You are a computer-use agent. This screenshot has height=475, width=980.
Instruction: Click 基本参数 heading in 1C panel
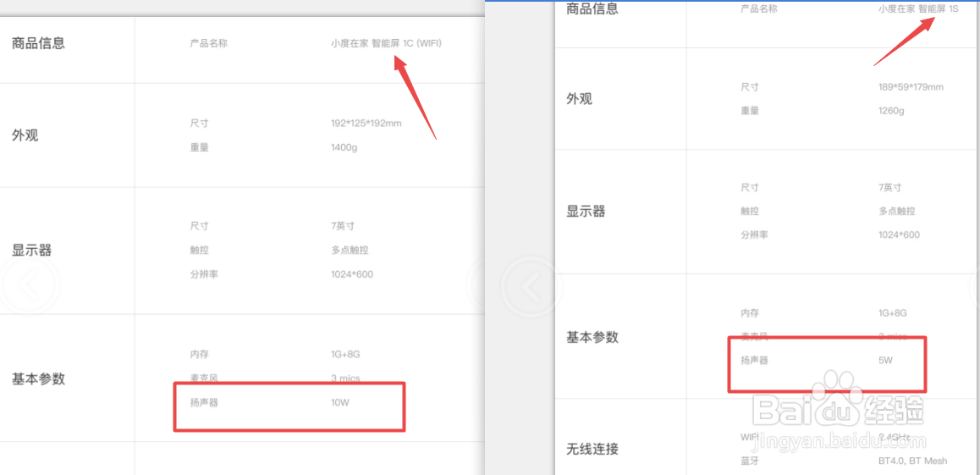point(38,378)
